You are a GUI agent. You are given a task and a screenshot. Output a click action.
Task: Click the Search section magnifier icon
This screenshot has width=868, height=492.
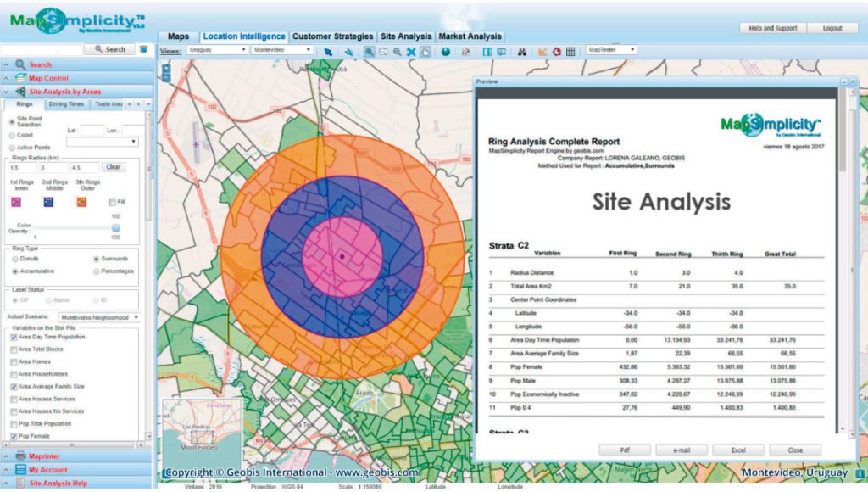[x=20, y=64]
